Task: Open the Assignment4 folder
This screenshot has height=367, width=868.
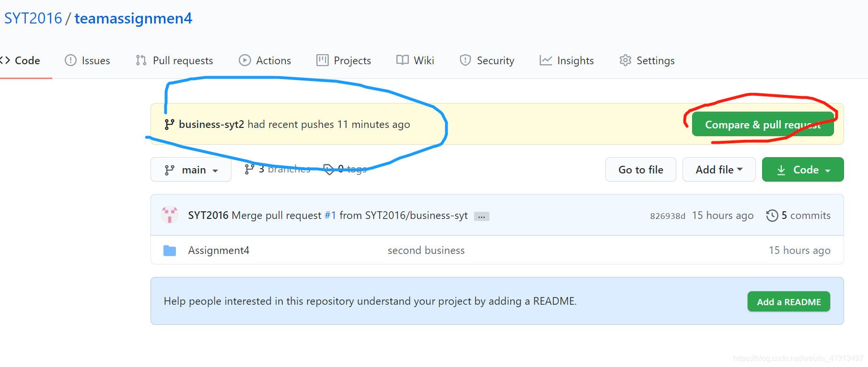Action: click(x=219, y=251)
